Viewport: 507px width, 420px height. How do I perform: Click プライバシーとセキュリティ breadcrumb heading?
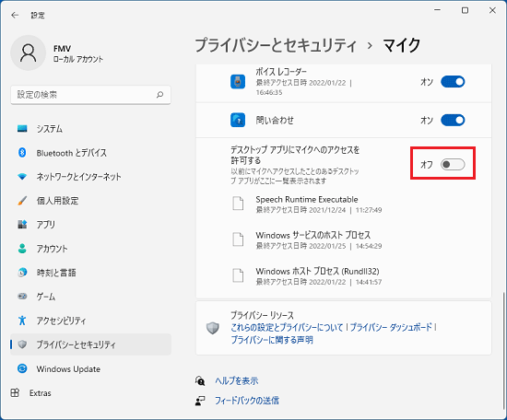[x=276, y=45]
